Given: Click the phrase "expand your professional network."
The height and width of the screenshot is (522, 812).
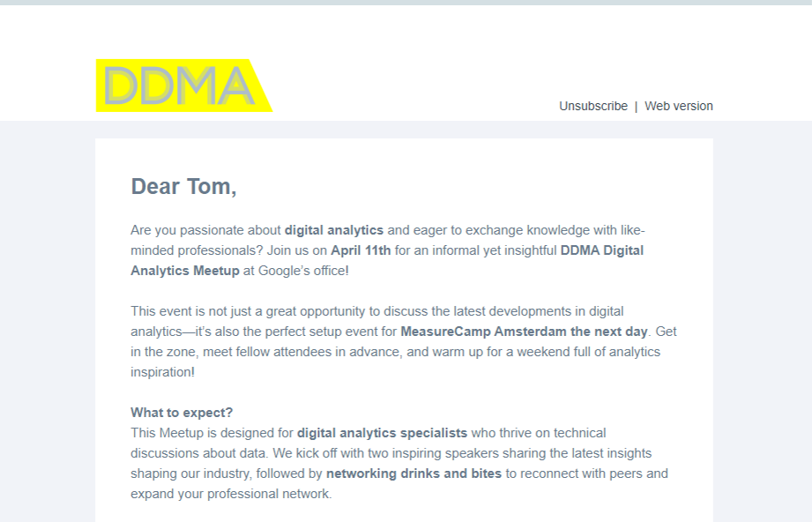Looking at the screenshot, I should [231, 494].
